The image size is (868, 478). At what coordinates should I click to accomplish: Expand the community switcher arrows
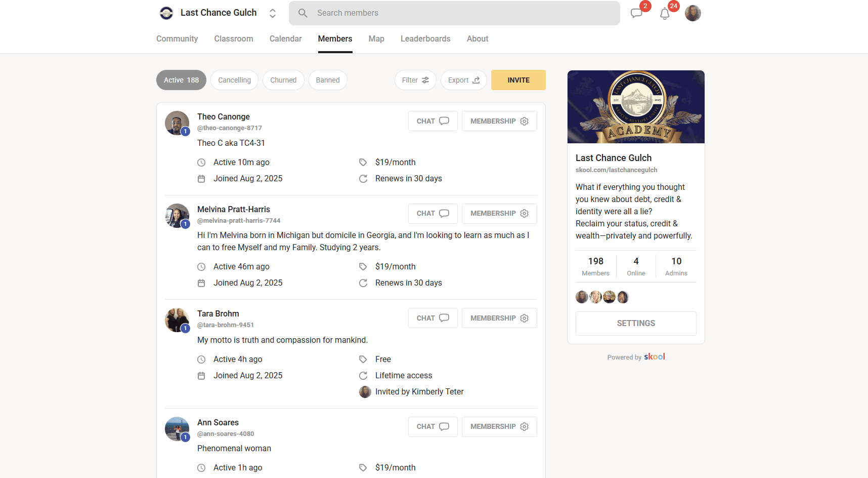tap(273, 13)
